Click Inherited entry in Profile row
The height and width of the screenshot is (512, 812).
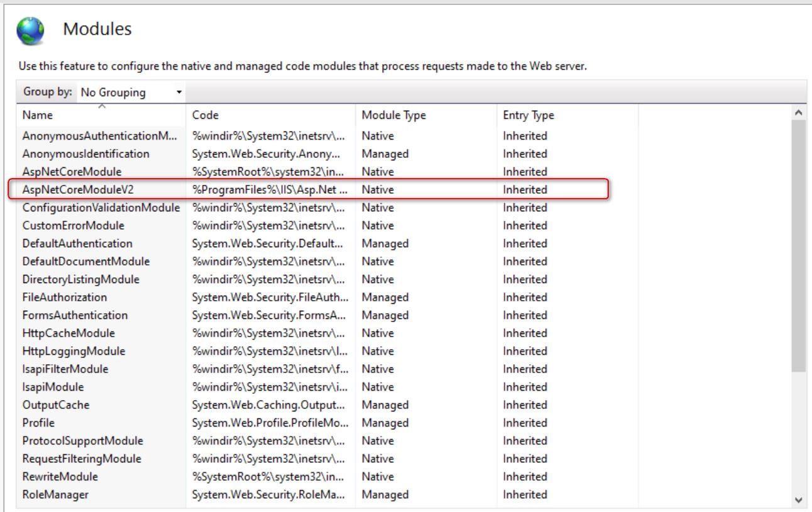pyautogui.click(x=524, y=423)
